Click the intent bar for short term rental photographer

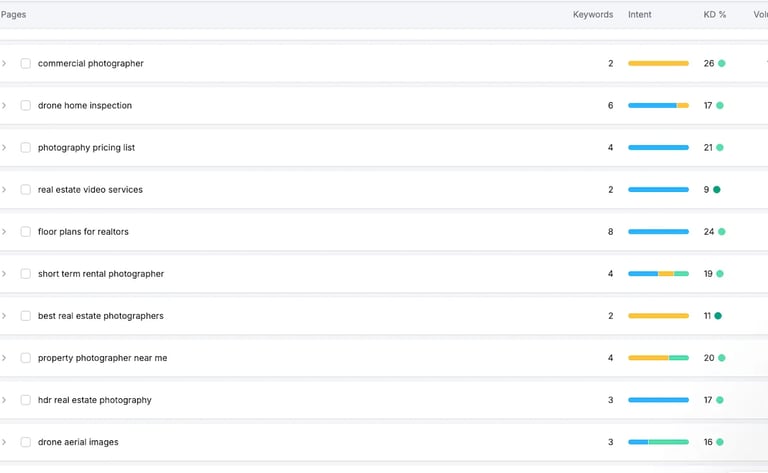coord(658,274)
